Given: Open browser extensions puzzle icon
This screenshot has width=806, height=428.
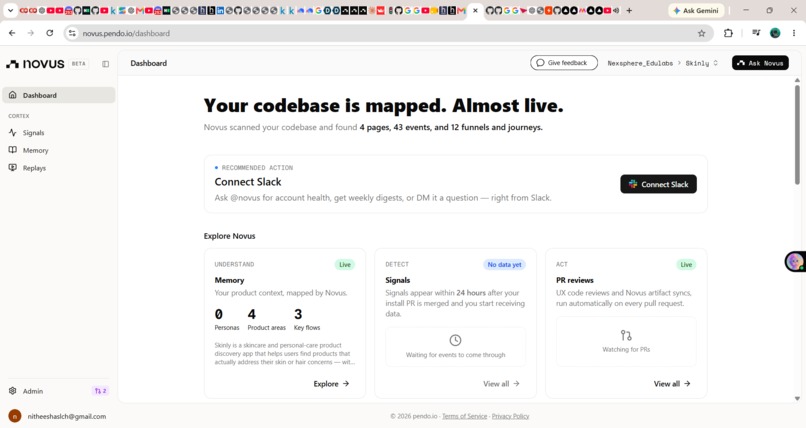Looking at the screenshot, I should click(728, 33).
